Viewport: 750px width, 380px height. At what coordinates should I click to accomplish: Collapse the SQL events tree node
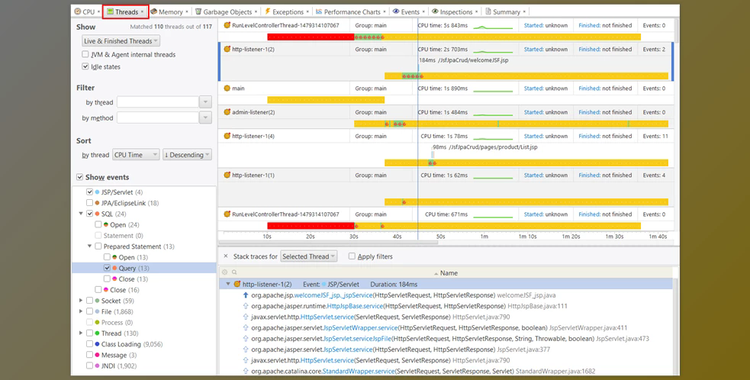coord(81,213)
